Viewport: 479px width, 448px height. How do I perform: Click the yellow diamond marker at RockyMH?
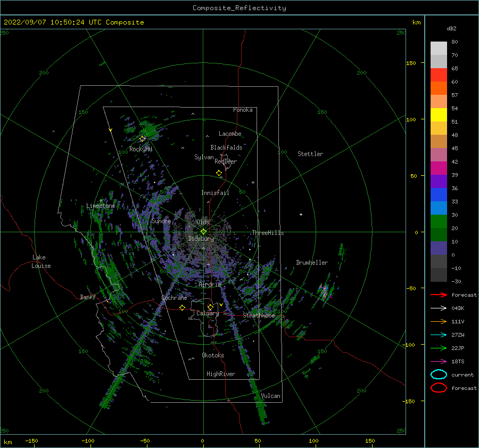point(142,139)
